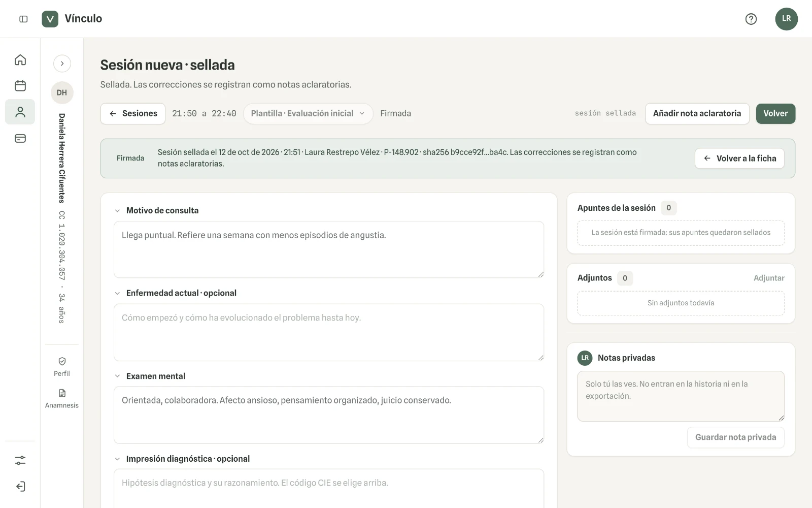Toggle the sidebar panel icon

click(x=23, y=19)
